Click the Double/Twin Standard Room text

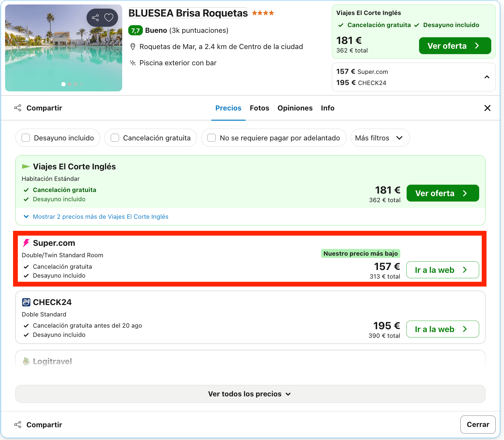pyautogui.click(x=62, y=255)
